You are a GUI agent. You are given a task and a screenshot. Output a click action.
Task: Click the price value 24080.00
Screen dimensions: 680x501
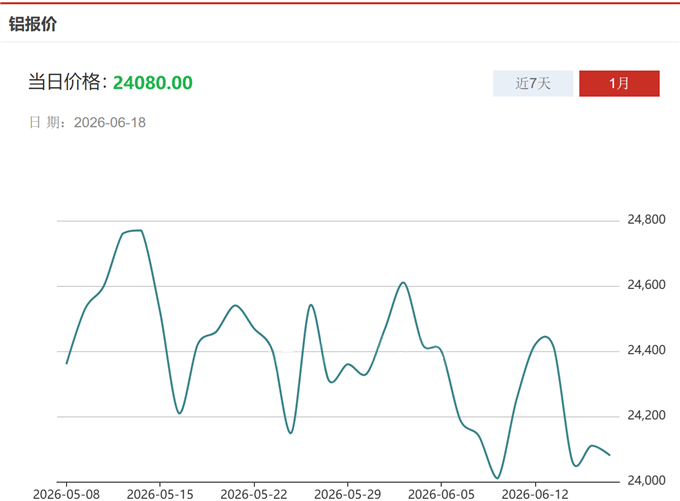(x=153, y=83)
